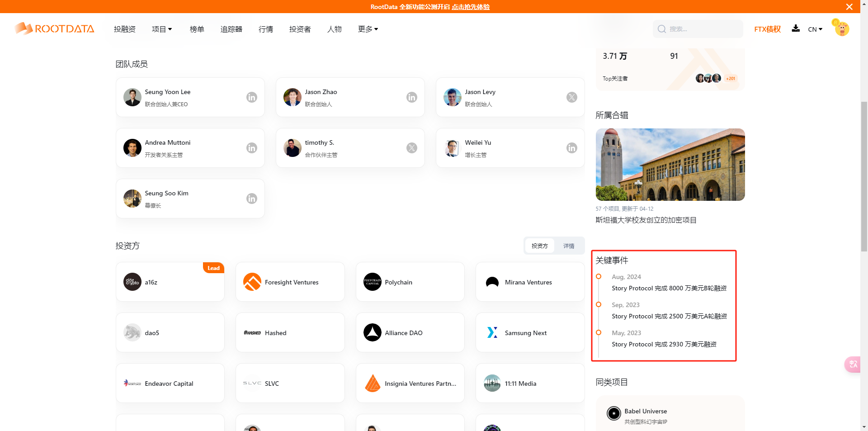
Task: Click the +201 followers badge
Action: pyautogui.click(x=731, y=78)
